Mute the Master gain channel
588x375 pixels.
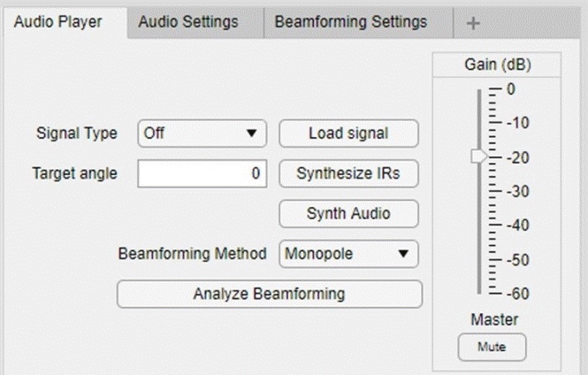pos(492,347)
